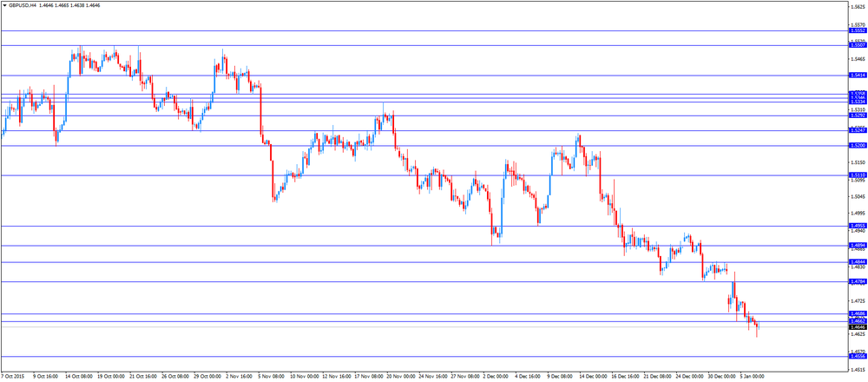Click the 1.4725 price axis tick
This screenshot has height=382, width=868.
(x=858, y=301)
